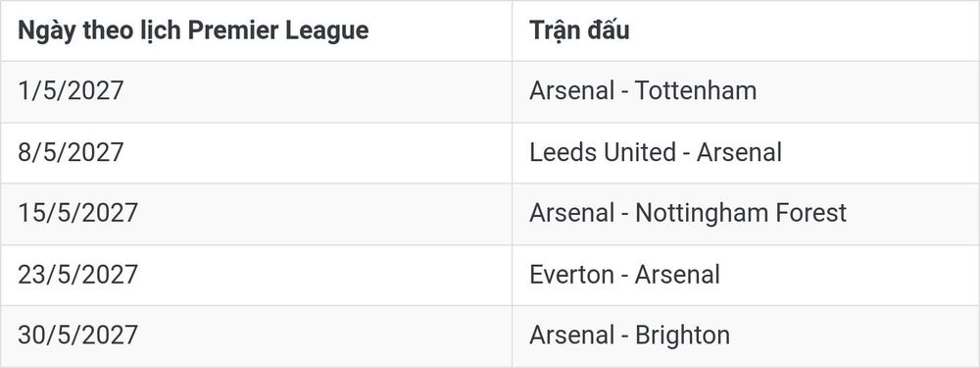Viewport: 980px width, 368px height.
Task: Click the word Arsenal in the 8/5/2027 row
Action: pos(739,153)
